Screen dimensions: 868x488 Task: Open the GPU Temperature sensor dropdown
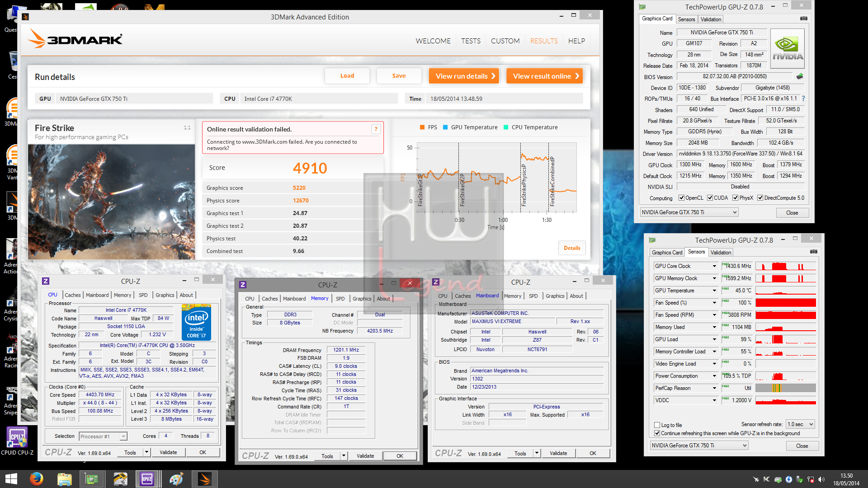click(x=715, y=291)
